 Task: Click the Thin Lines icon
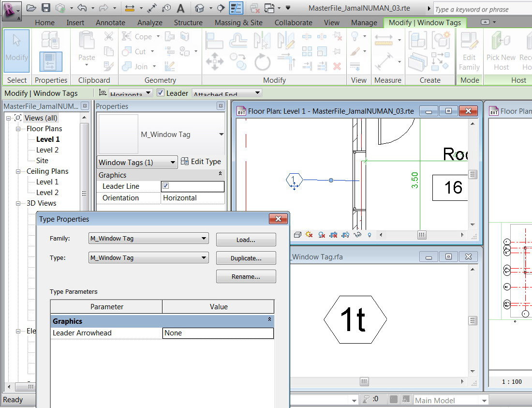(236, 8)
